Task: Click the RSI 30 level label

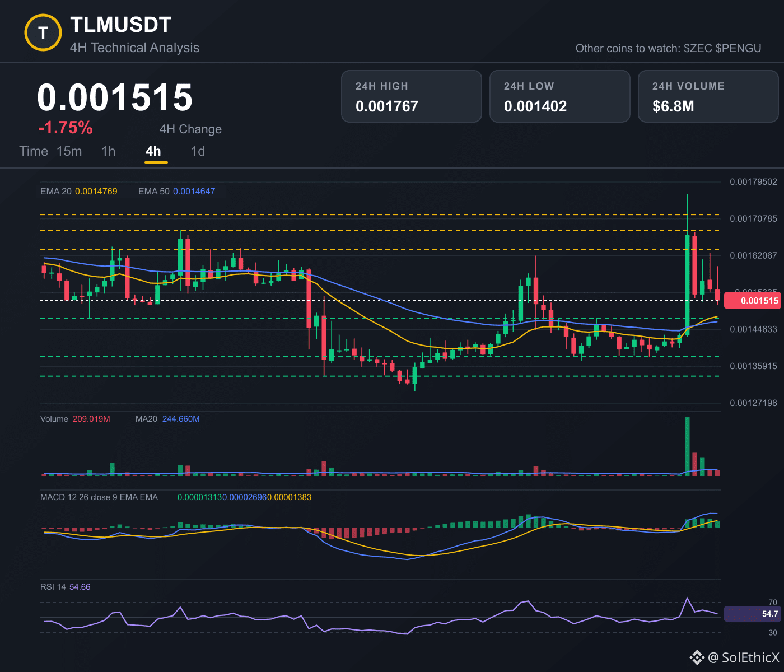Action: (x=773, y=633)
